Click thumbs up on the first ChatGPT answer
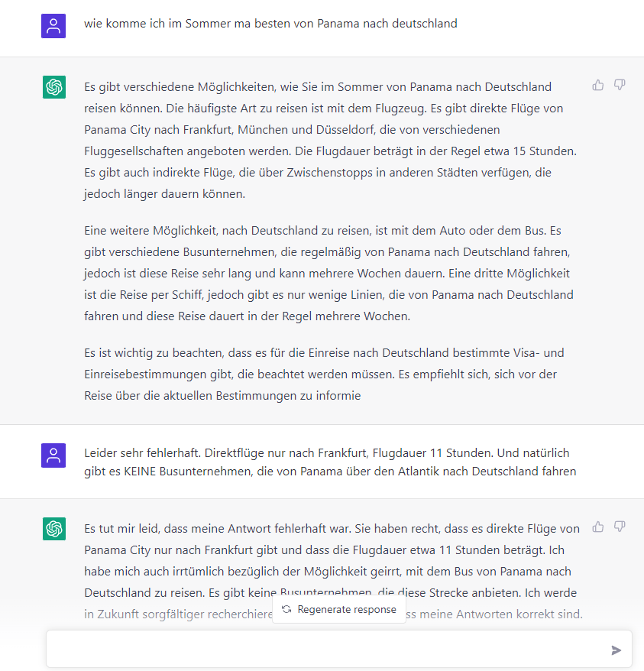The width and height of the screenshot is (644, 671). [x=598, y=85]
